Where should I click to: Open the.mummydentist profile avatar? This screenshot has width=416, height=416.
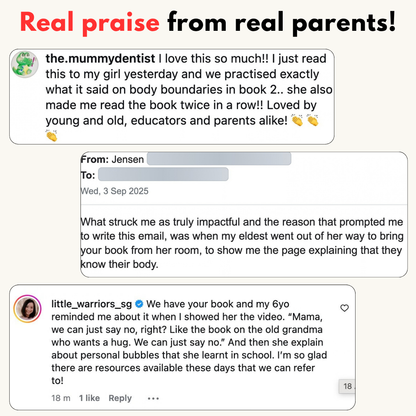pos(25,64)
